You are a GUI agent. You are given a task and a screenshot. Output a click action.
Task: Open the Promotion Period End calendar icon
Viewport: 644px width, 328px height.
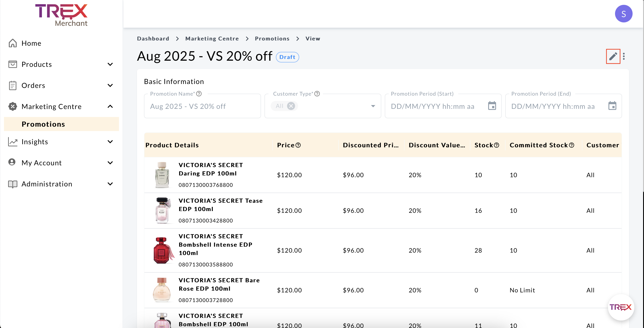click(612, 106)
